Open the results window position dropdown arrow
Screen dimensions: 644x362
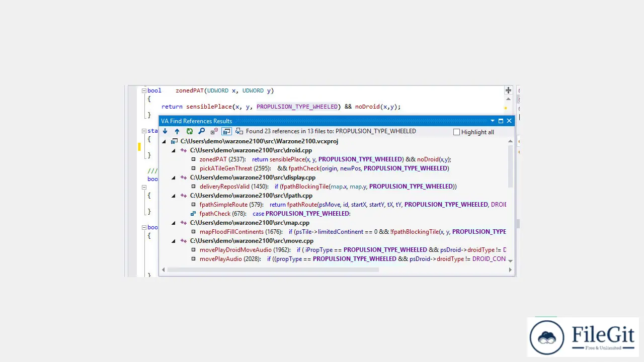(x=493, y=121)
